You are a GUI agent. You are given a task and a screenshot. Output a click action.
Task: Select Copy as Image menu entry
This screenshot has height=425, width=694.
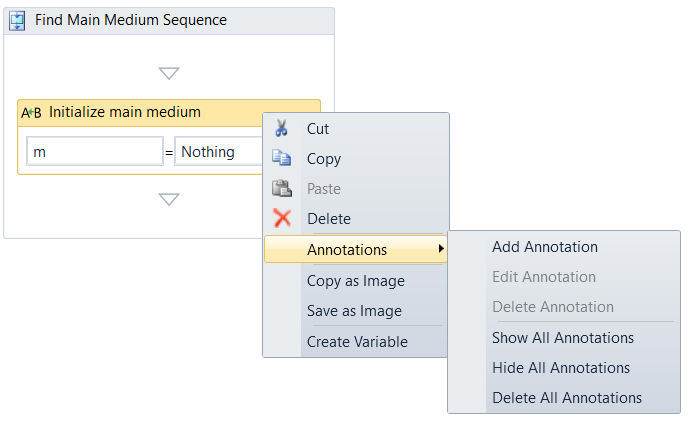point(356,281)
